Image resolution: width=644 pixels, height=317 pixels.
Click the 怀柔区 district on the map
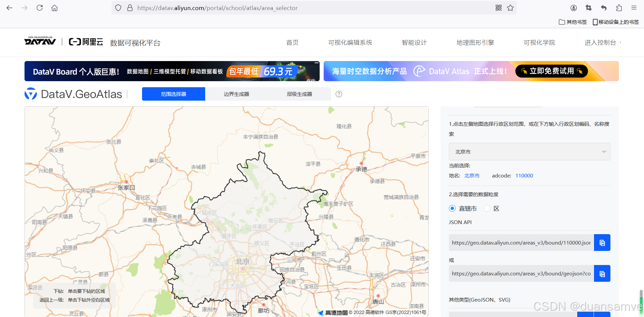[260, 227]
